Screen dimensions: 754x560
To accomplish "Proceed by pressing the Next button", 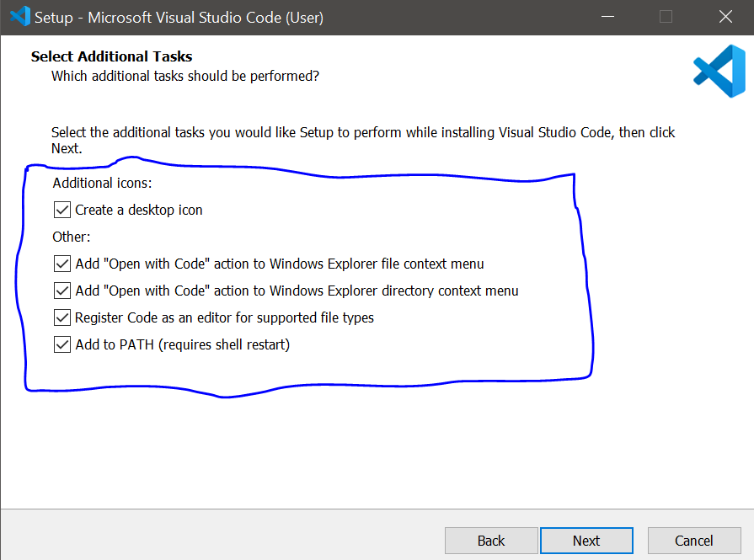I will coord(586,541).
